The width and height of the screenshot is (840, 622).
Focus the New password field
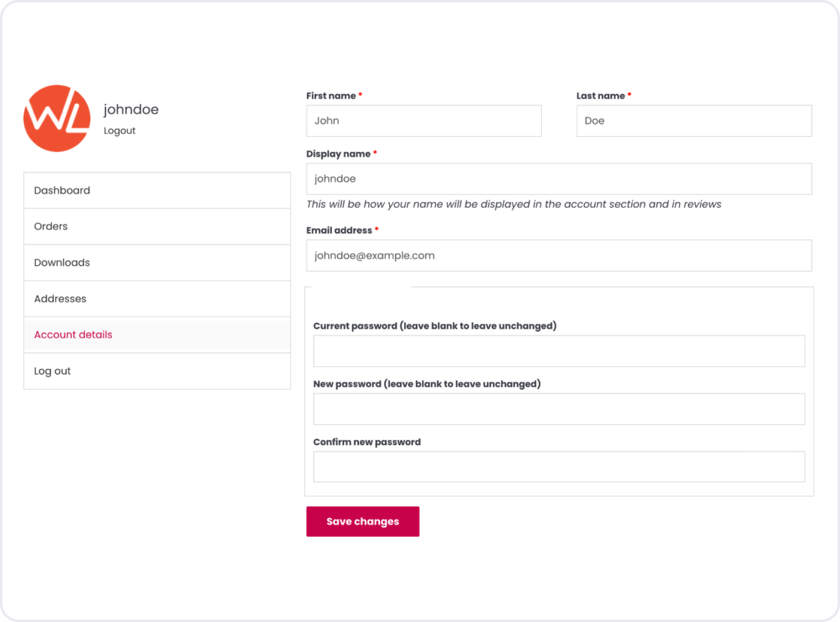[559, 409]
